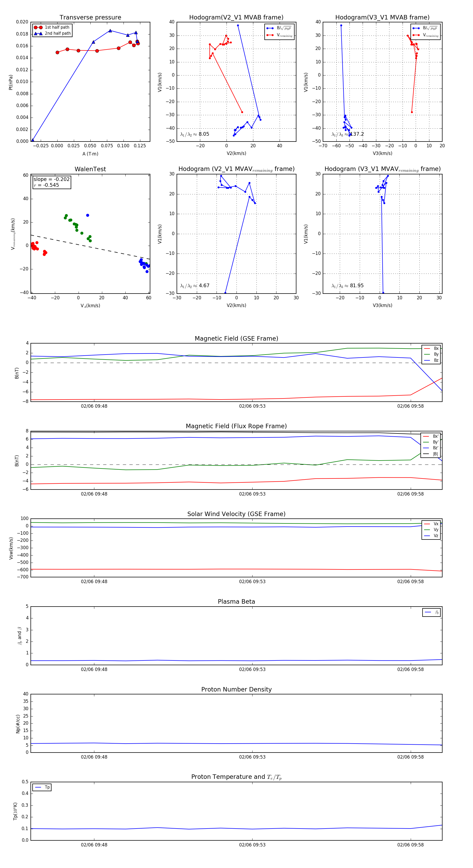Image resolution: width=473 pixels, height=868 pixels.
Task: Click the λ1/λ3 ≈ 137.2 annotation
Action: pyautogui.click(x=347, y=134)
